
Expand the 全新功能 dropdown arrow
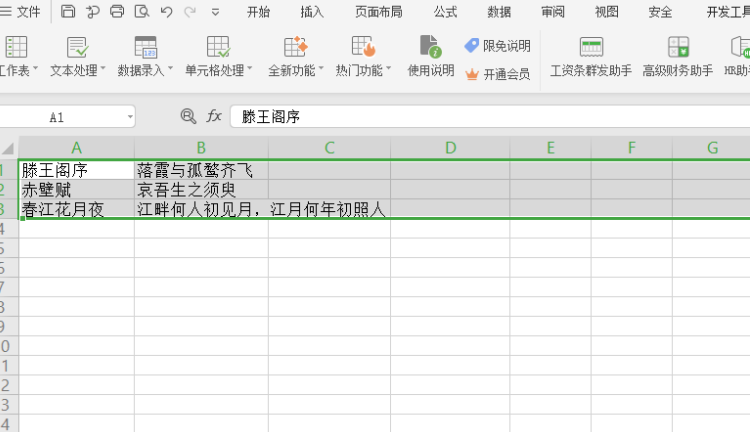coord(321,69)
